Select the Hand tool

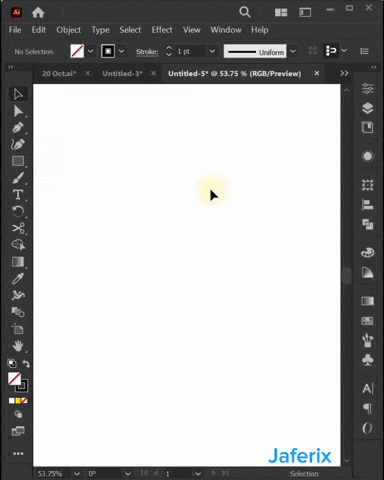18,346
